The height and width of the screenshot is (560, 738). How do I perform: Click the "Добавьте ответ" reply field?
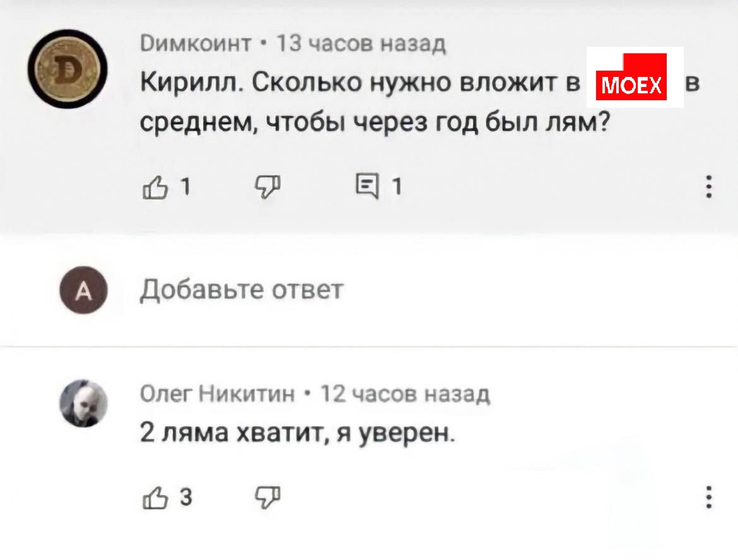(x=241, y=290)
